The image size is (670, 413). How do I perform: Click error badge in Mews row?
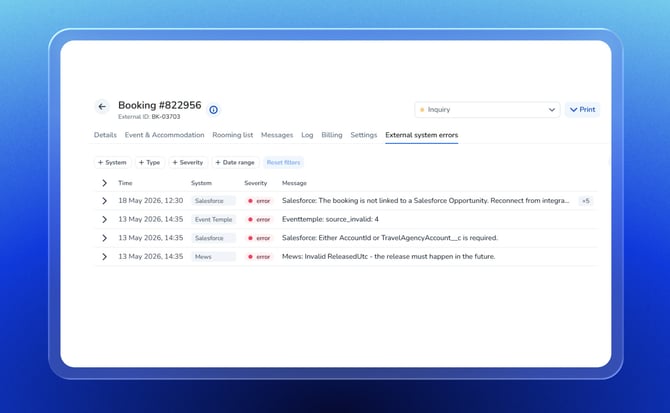point(259,257)
